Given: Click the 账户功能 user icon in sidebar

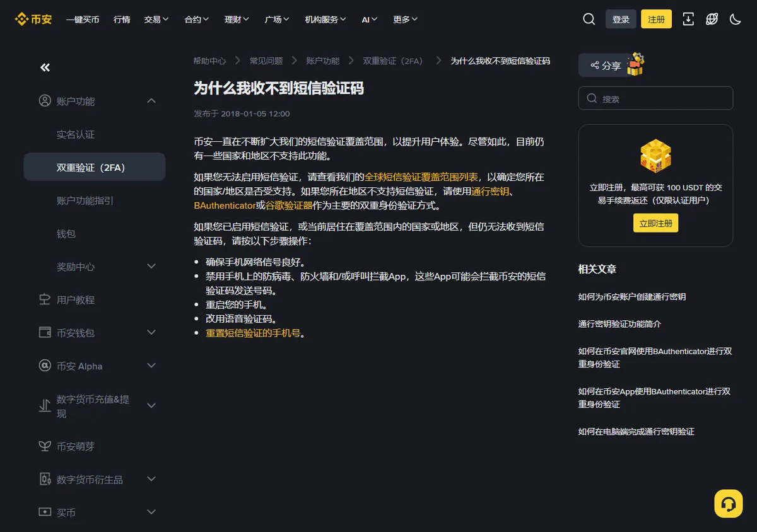Looking at the screenshot, I should (x=45, y=101).
